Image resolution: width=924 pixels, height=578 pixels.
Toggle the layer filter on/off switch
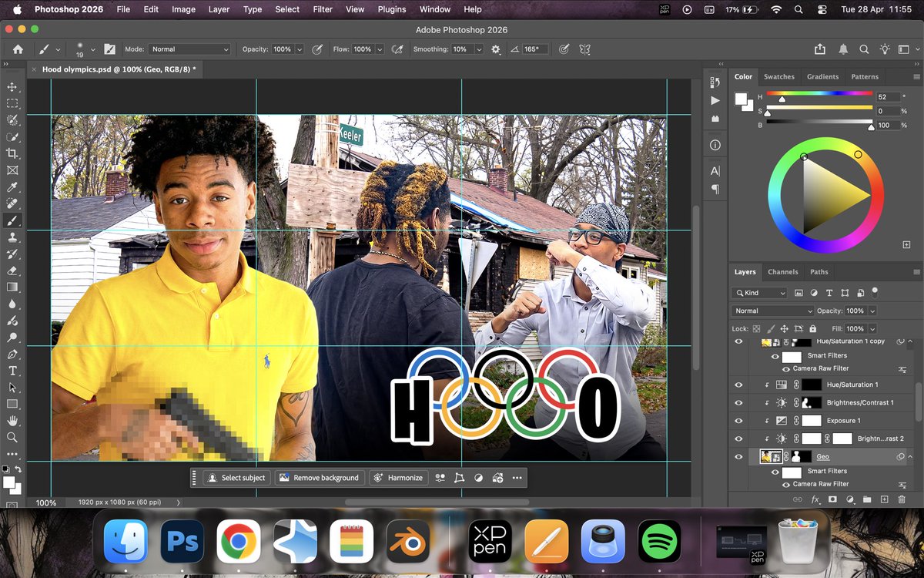875,292
